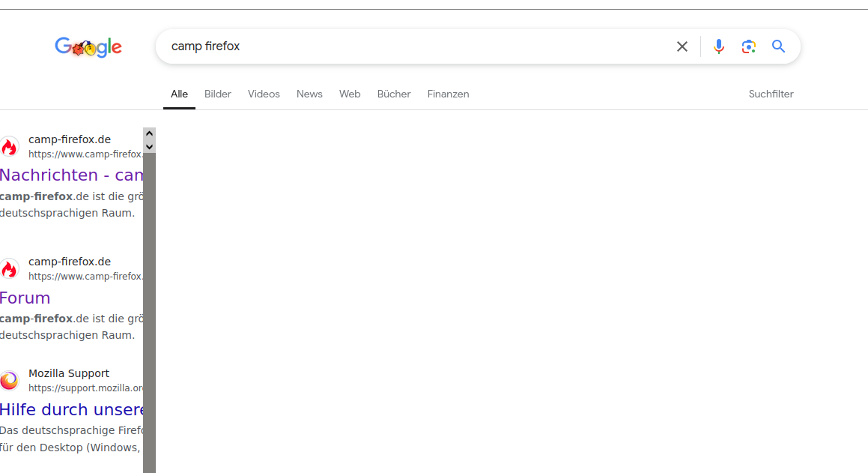This screenshot has width=868, height=473.
Task: Open the Bücher tab
Action: coord(394,94)
